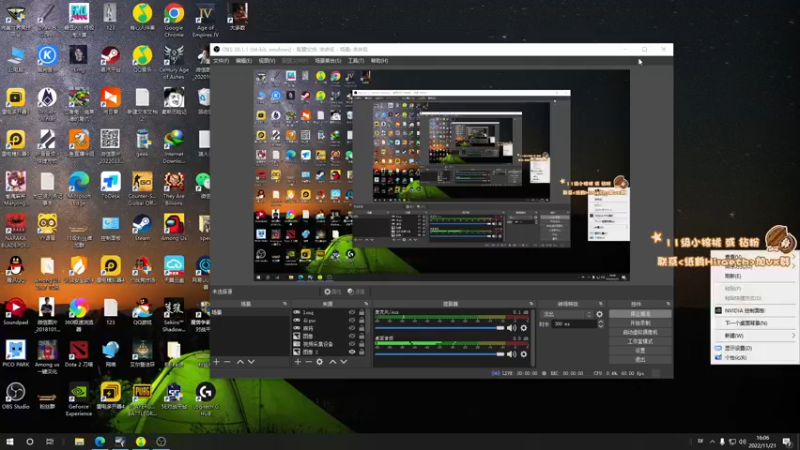Open Microsoft Edge from taskbar
Screen dimensions: 800x450
coord(99,442)
